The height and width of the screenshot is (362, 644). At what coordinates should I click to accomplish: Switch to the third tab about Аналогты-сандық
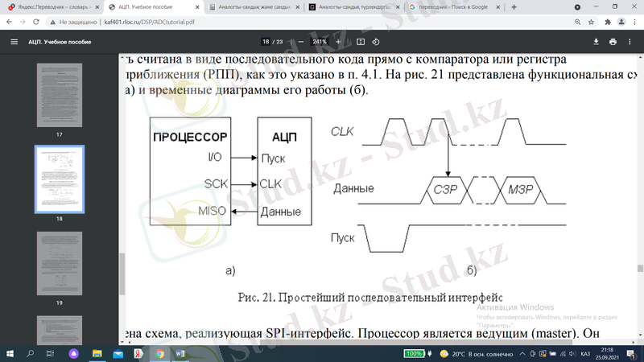pos(254,7)
